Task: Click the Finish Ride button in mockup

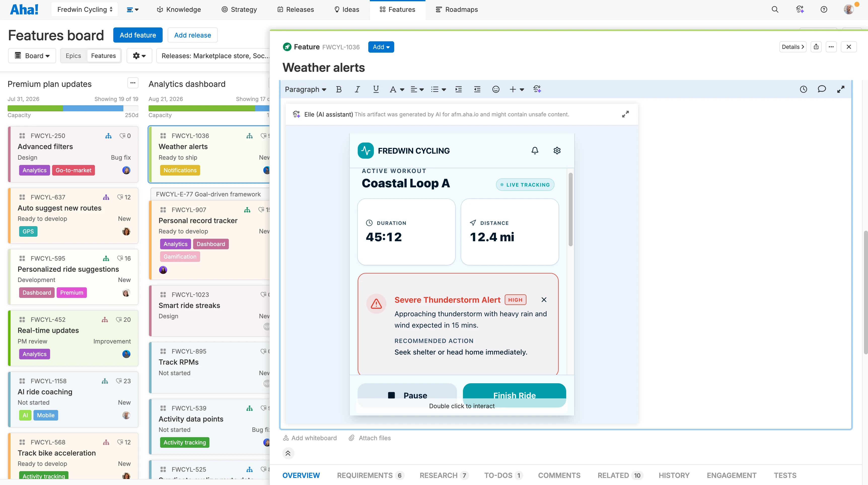Action: coord(514,395)
